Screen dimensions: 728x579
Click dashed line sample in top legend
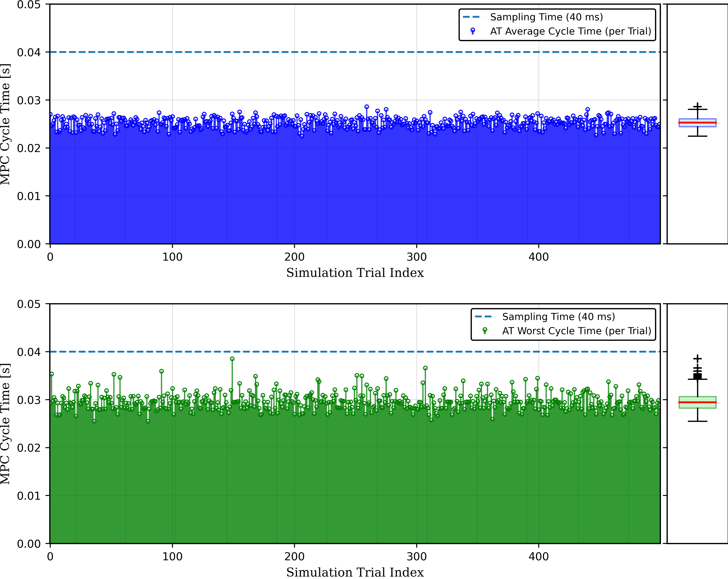pos(473,17)
